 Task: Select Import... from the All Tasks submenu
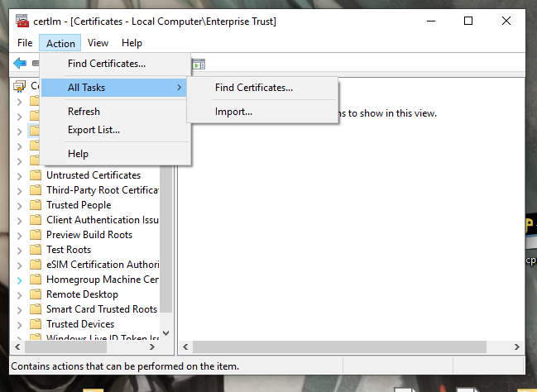point(233,112)
